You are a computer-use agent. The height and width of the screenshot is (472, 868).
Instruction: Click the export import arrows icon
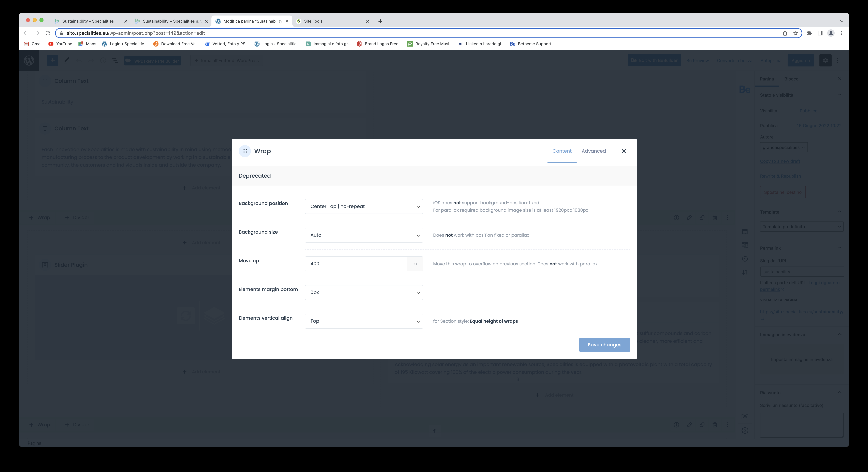(x=745, y=272)
